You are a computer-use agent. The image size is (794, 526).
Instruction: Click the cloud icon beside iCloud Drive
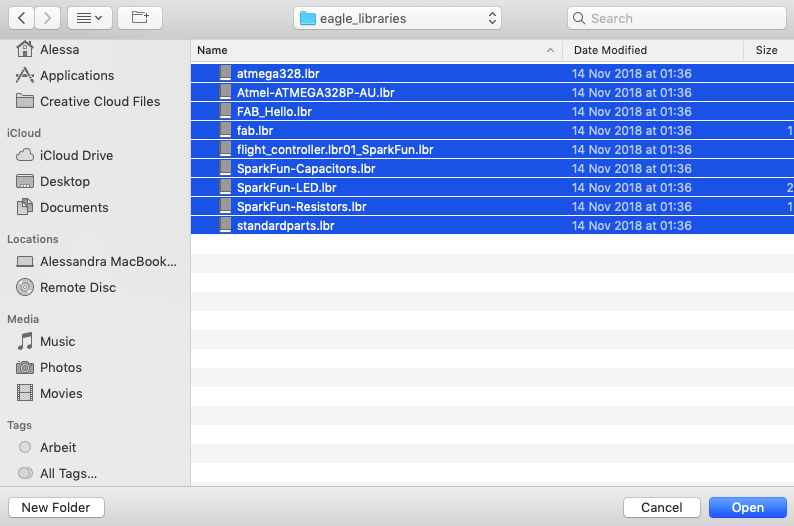[x=25, y=155]
